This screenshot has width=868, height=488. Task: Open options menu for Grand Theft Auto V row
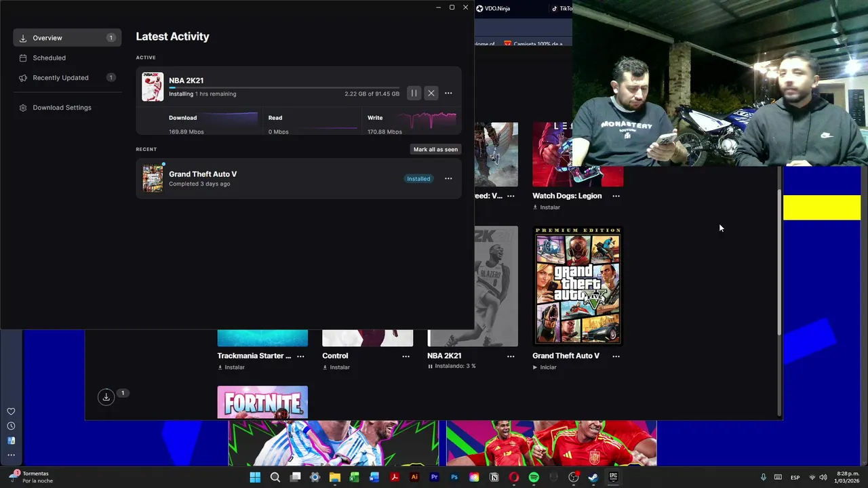click(448, 178)
